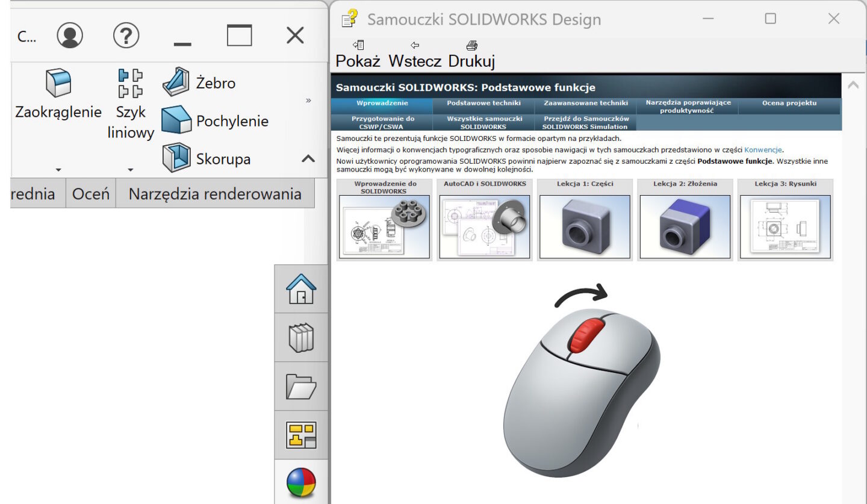Open the Design Library books icon
Image resolution: width=867 pixels, height=504 pixels.
(300, 337)
